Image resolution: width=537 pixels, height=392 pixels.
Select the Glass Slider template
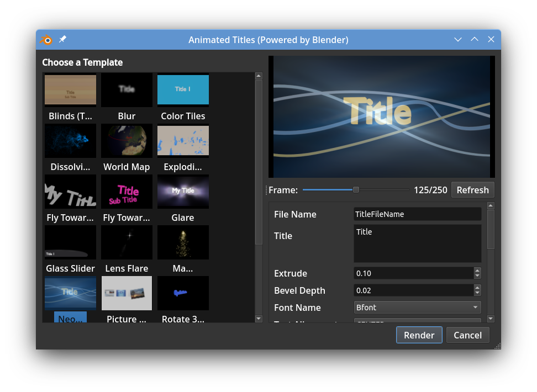coord(70,242)
